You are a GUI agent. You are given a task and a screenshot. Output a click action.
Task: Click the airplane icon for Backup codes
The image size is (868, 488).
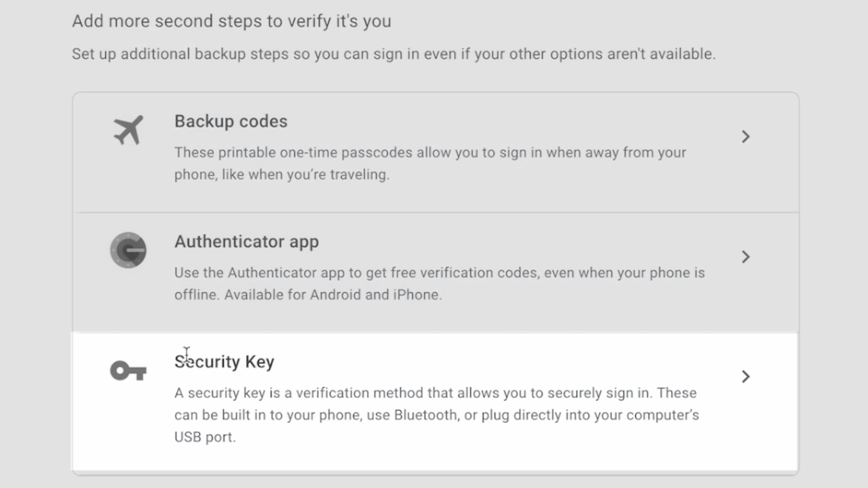[x=128, y=130]
